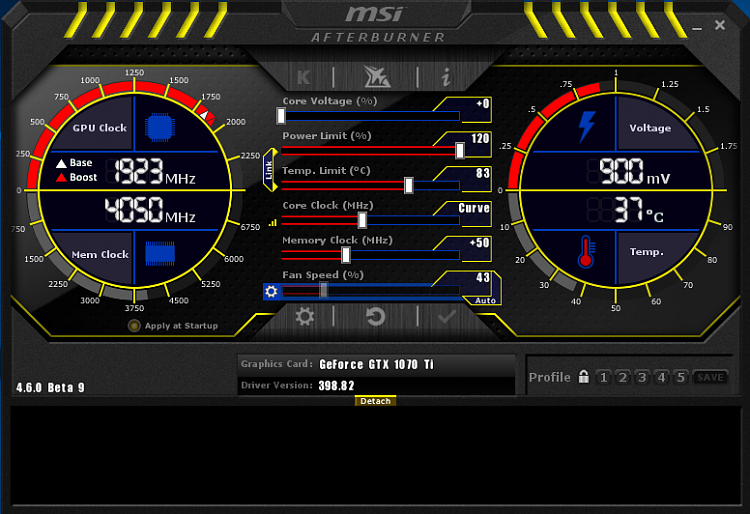Select profile slot 2
The image size is (750, 514).
[623, 377]
